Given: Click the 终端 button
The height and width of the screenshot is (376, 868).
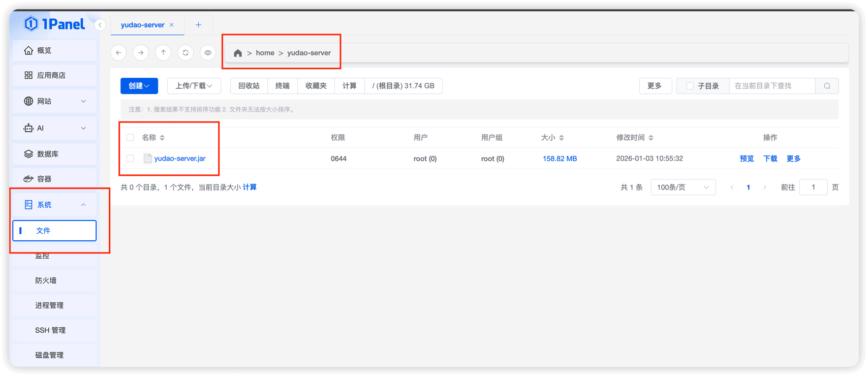Looking at the screenshot, I should click(282, 86).
